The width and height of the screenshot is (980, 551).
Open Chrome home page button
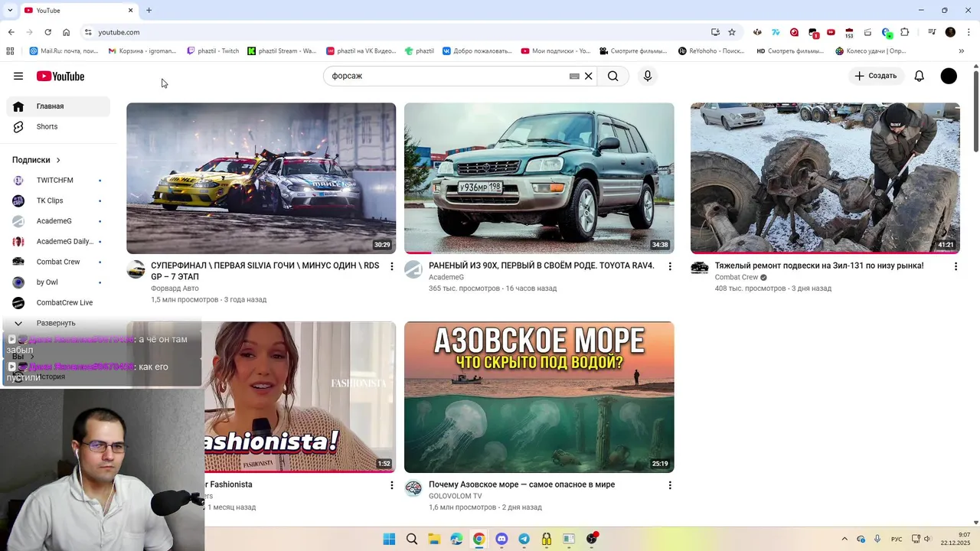(x=67, y=32)
